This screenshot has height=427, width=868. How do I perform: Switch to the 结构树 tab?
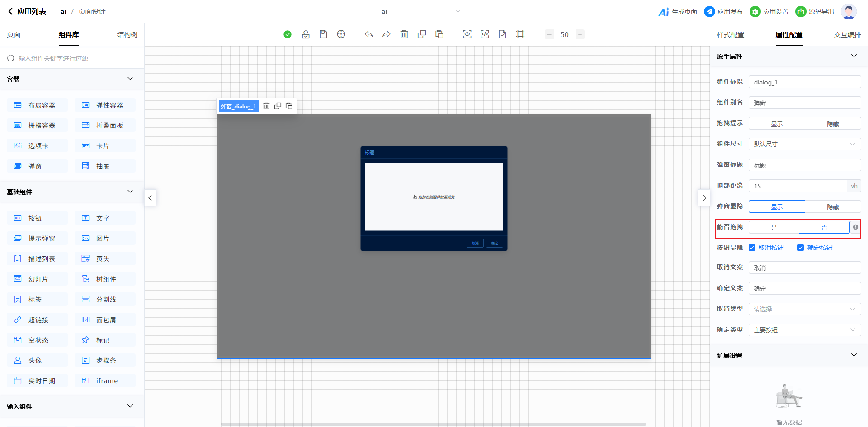click(127, 35)
